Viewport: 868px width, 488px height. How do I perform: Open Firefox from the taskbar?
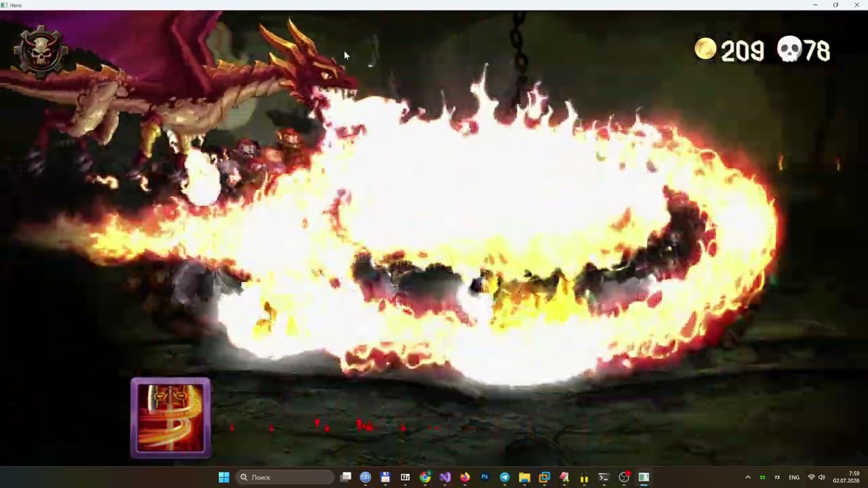[465, 477]
